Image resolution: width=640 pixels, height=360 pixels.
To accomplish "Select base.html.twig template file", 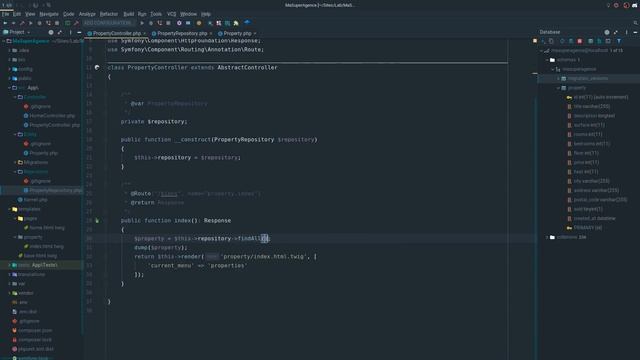I will click(38, 256).
